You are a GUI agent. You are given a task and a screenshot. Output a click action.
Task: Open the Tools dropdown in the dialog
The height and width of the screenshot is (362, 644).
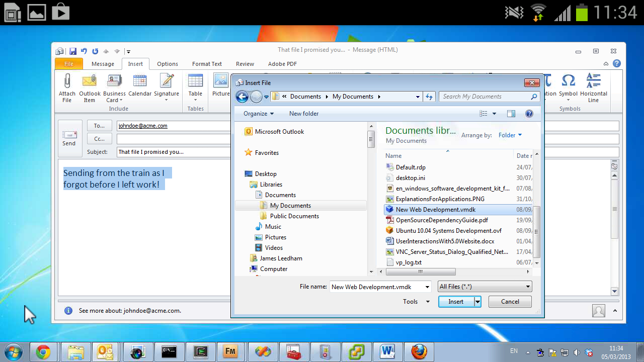(417, 302)
